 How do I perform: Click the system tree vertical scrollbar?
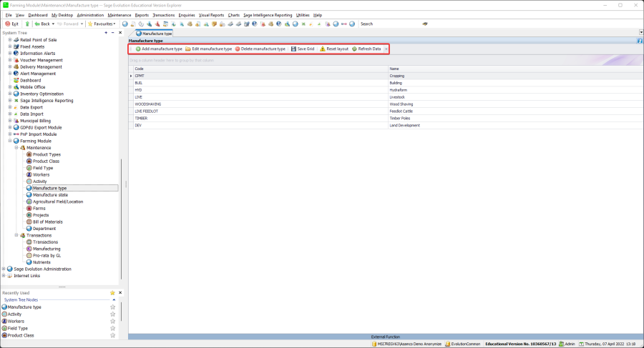121,214
